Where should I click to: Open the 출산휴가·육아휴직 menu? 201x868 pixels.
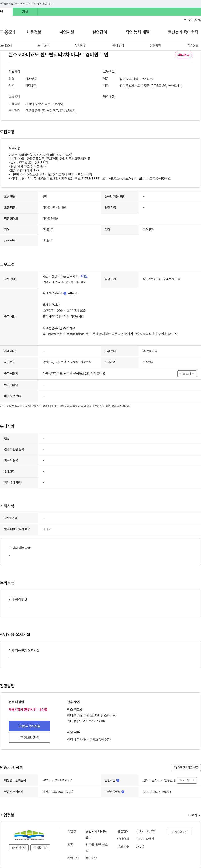183,32
